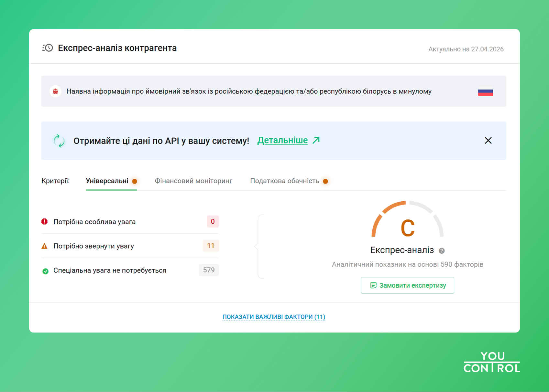Click the russian flag icon

(485, 92)
